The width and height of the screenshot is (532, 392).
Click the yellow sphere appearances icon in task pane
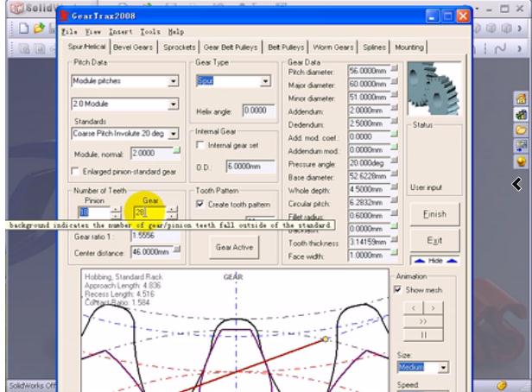click(x=521, y=161)
